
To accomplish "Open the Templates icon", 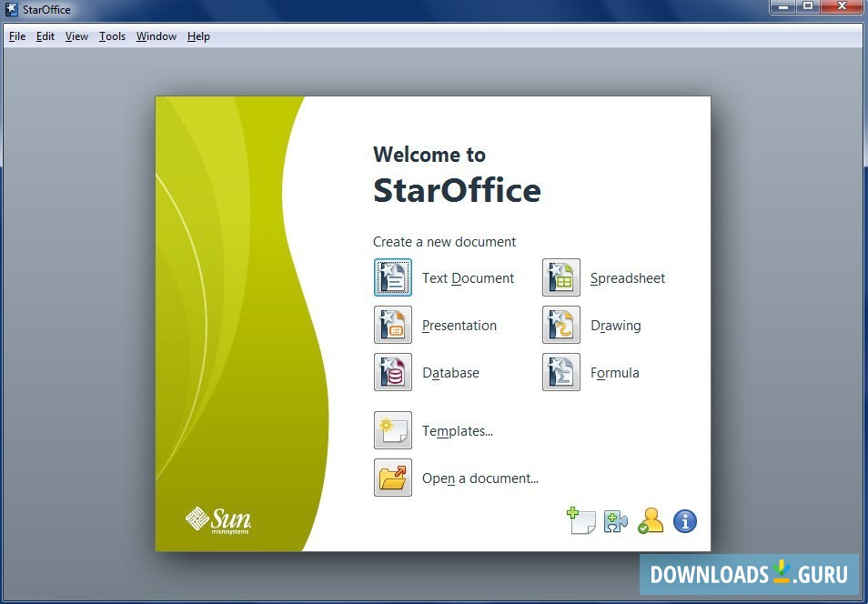I will click(392, 430).
